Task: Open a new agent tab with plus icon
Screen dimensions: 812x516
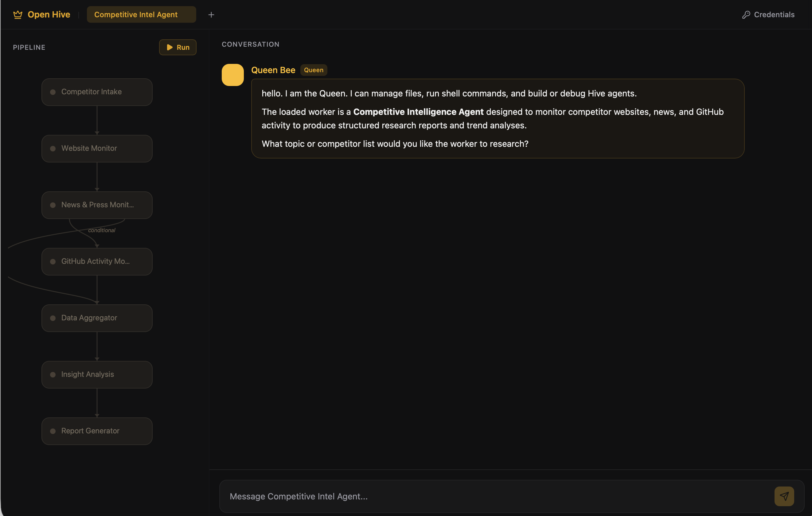Action: 211,15
